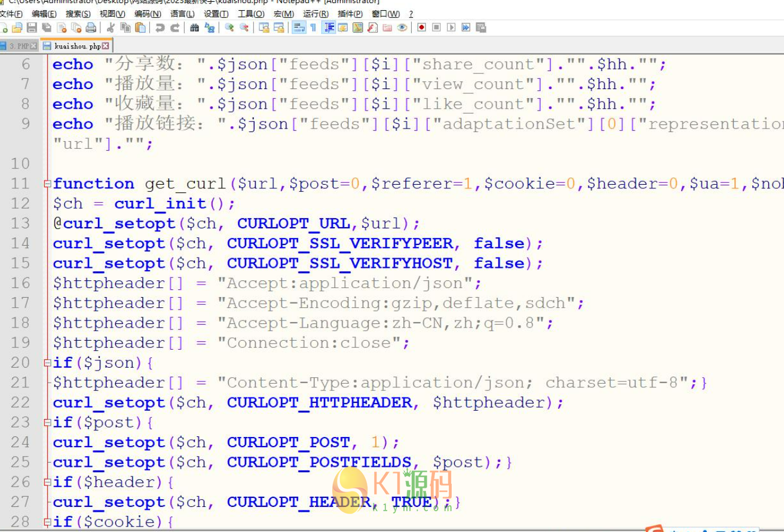Open the 编码(N) encoding menu
The width and height of the screenshot is (784, 532).
(x=148, y=14)
